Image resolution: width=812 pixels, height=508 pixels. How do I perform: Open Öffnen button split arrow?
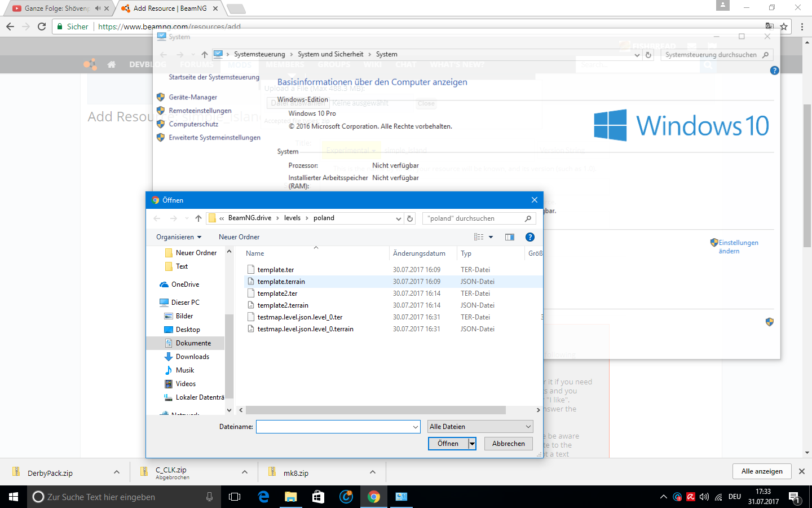point(473,444)
